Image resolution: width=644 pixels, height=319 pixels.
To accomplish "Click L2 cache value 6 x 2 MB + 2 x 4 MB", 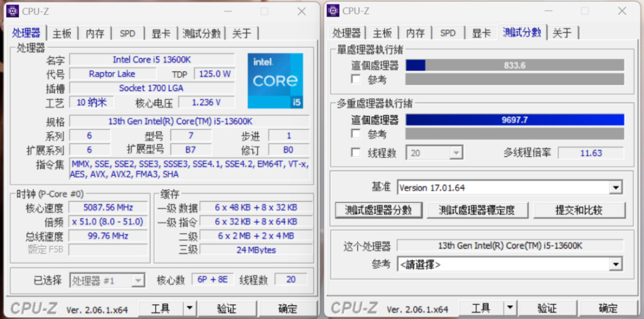I will [256, 236].
